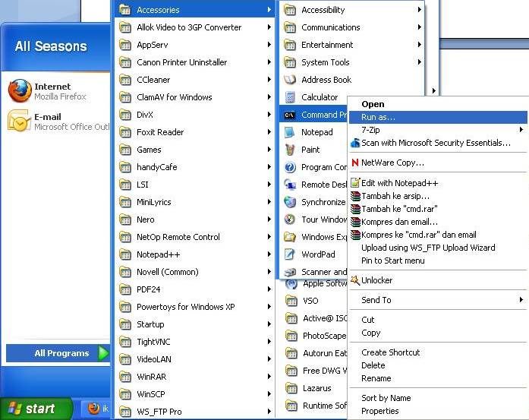Screen dimensions: 529x420
Task: Select Sort by Name
Action: pyautogui.click(x=438, y=398)
